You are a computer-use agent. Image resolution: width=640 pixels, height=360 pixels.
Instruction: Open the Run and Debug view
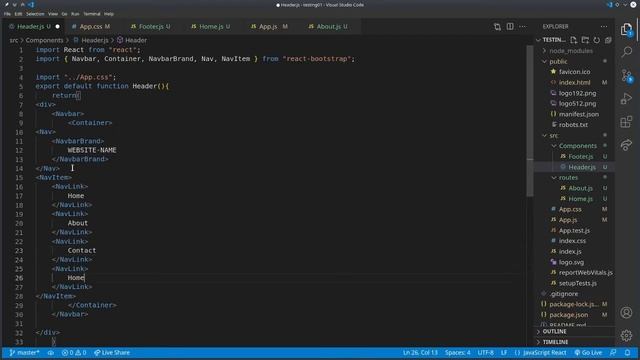(627, 98)
